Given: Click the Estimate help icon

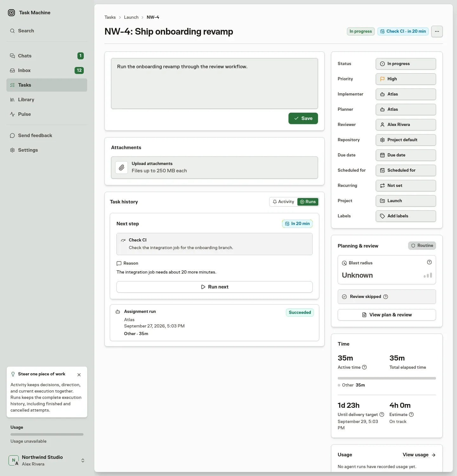Looking at the screenshot, I should click(x=411, y=414).
